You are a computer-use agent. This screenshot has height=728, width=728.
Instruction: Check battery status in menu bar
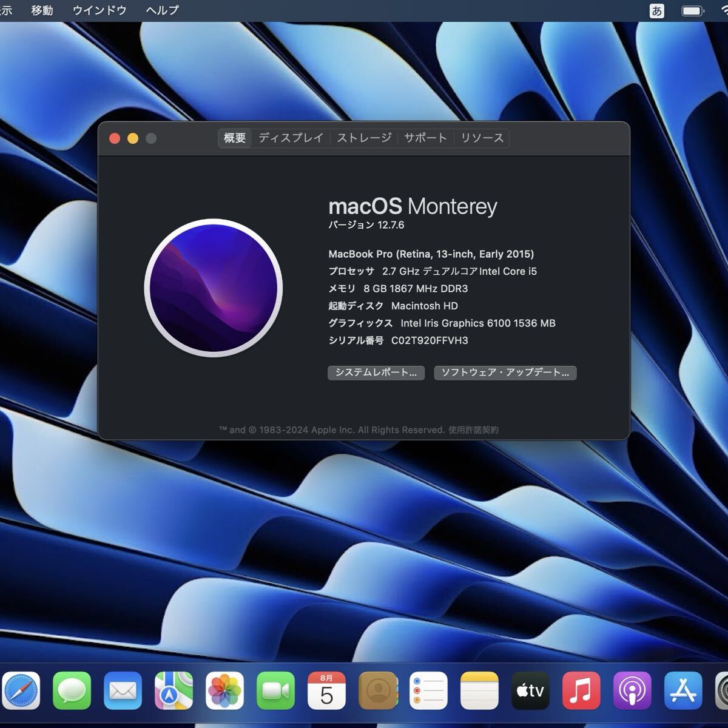(692, 11)
